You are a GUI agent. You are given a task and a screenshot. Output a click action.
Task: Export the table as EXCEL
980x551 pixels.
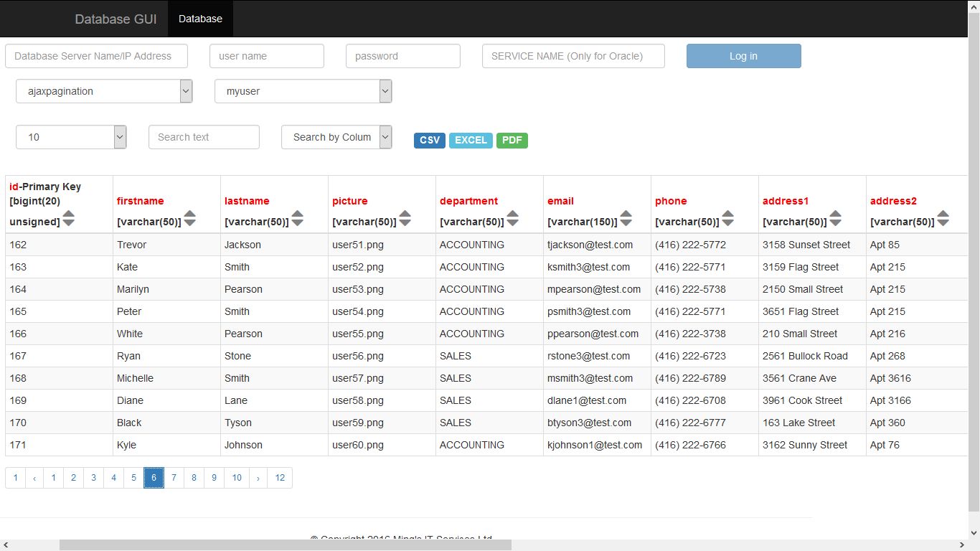pyautogui.click(x=471, y=140)
